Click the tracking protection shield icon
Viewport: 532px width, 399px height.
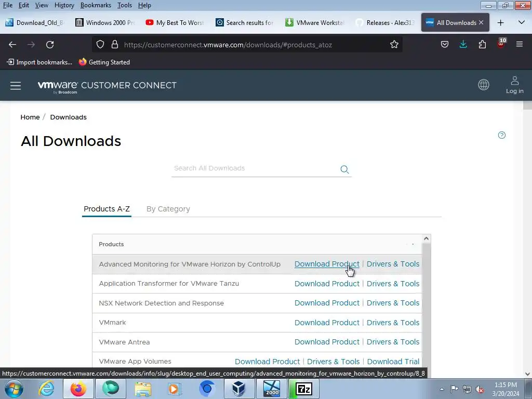pos(100,45)
